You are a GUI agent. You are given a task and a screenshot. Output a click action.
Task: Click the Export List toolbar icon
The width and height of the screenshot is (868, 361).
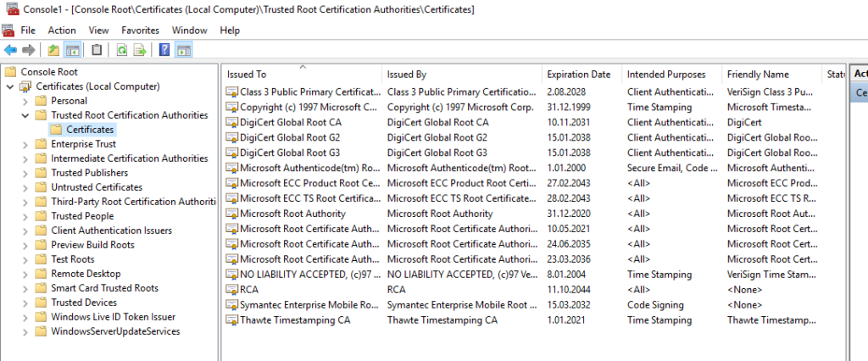140,50
